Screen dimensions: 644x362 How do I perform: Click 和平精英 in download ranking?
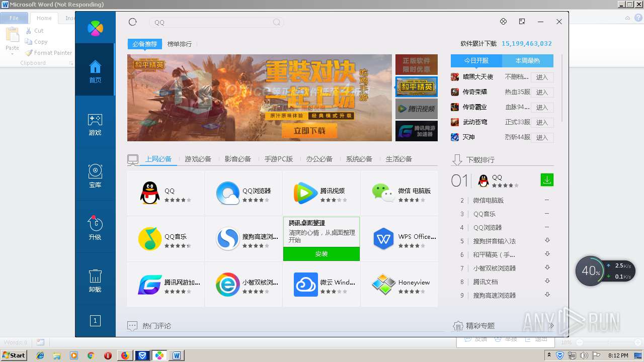[494, 254]
